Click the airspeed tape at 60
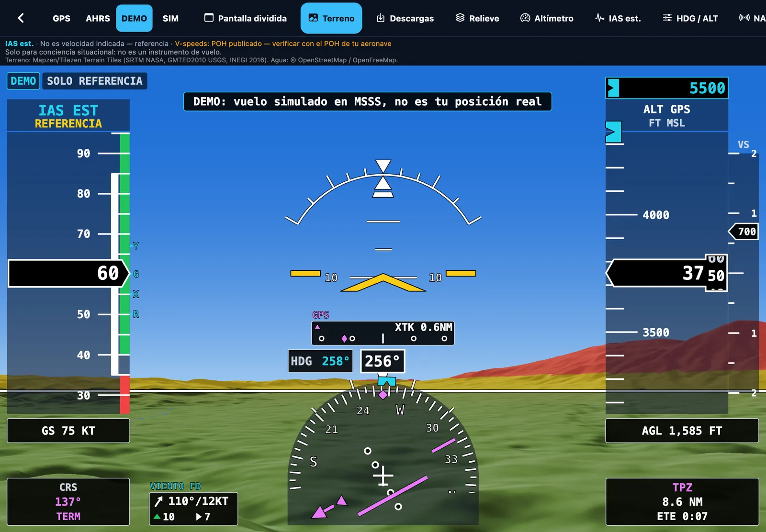 click(x=68, y=273)
